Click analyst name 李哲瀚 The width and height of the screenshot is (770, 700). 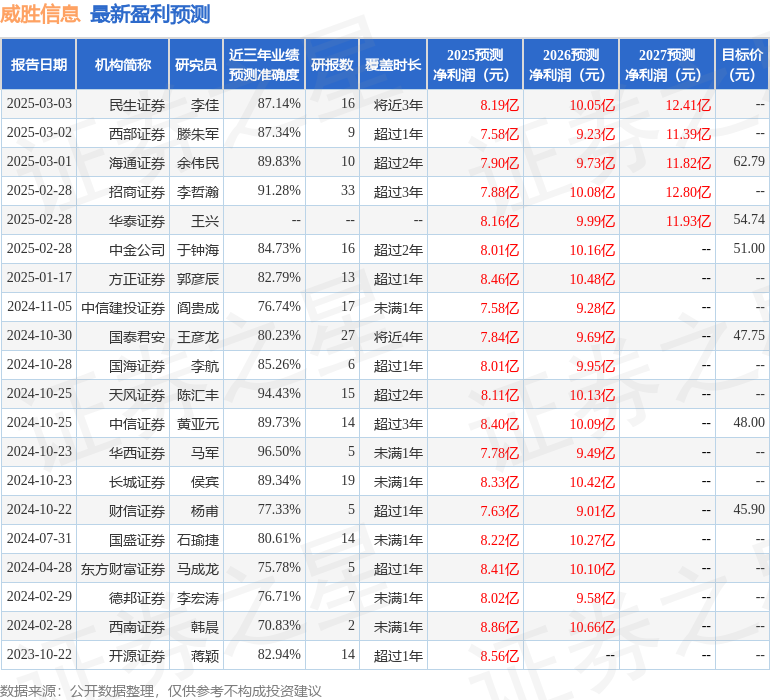(198, 191)
